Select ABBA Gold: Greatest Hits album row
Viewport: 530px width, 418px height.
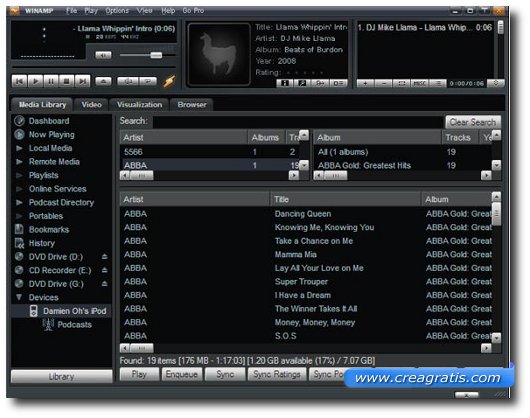(x=402, y=165)
